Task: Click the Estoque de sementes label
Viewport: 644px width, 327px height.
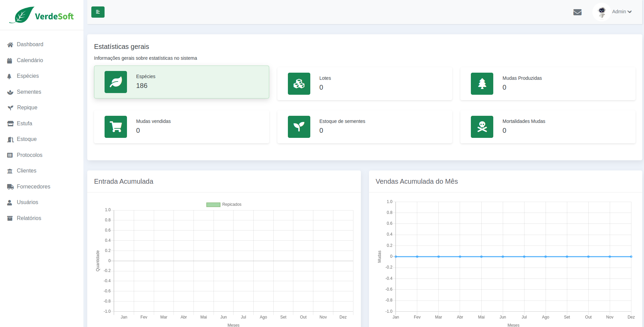Action: pos(342,121)
